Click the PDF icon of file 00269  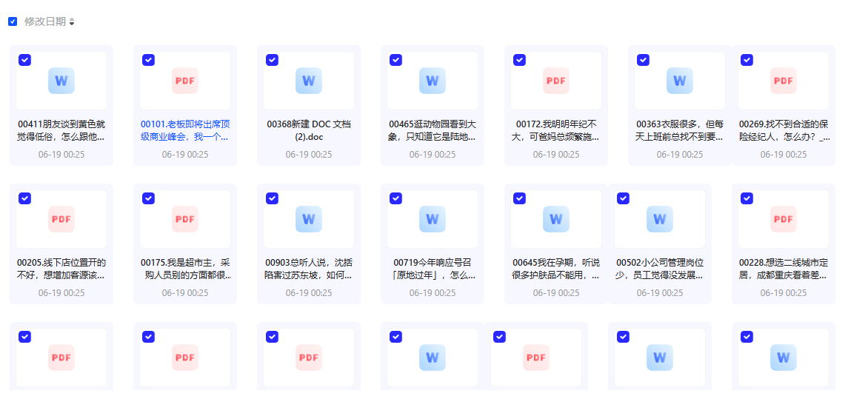pyautogui.click(x=784, y=81)
